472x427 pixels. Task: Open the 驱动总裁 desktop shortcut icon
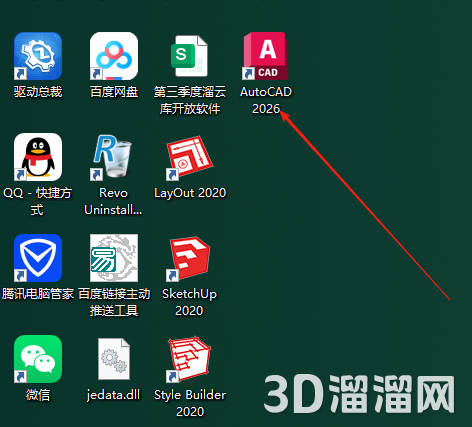click(38, 56)
